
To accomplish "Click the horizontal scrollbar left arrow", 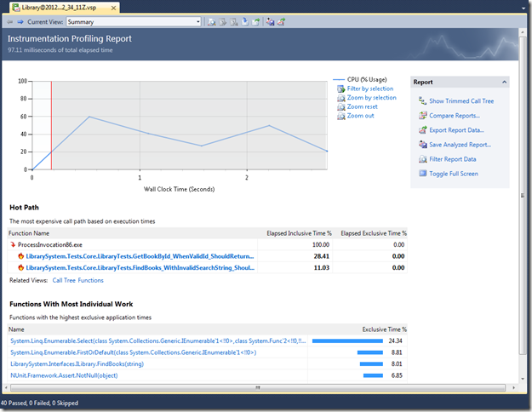I will pos(6,387).
